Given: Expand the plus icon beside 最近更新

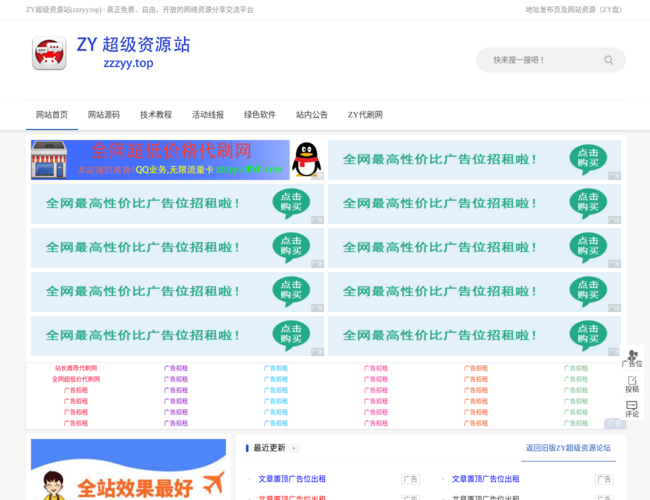Looking at the screenshot, I should point(294,448).
